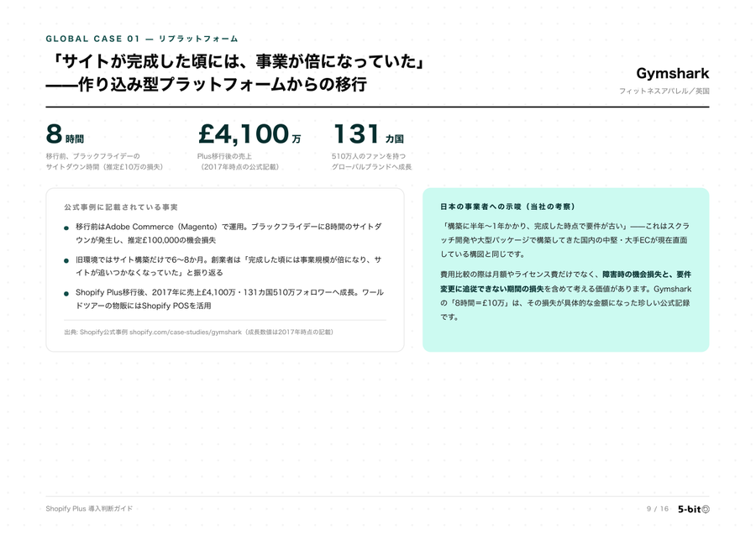Click the 'グローバルブランドへ成長' caption
Screen dimensions: 756x534
coord(371,167)
